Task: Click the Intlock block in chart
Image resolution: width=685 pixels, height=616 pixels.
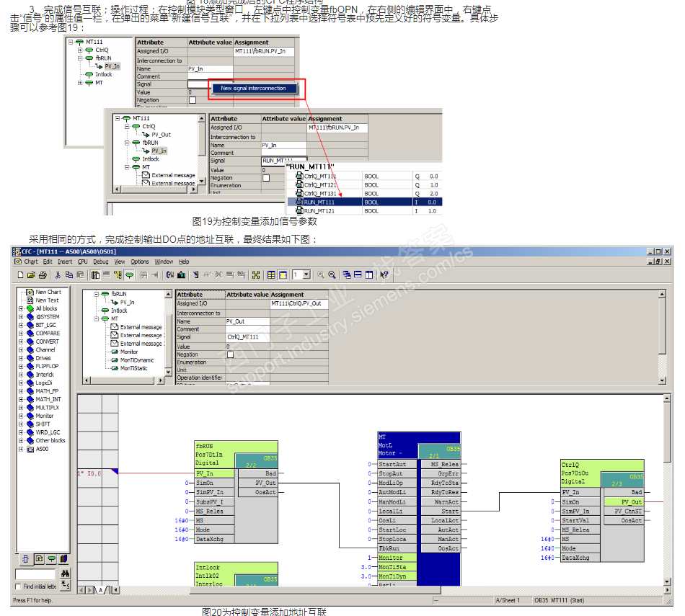Action: (x=236, y=574)
